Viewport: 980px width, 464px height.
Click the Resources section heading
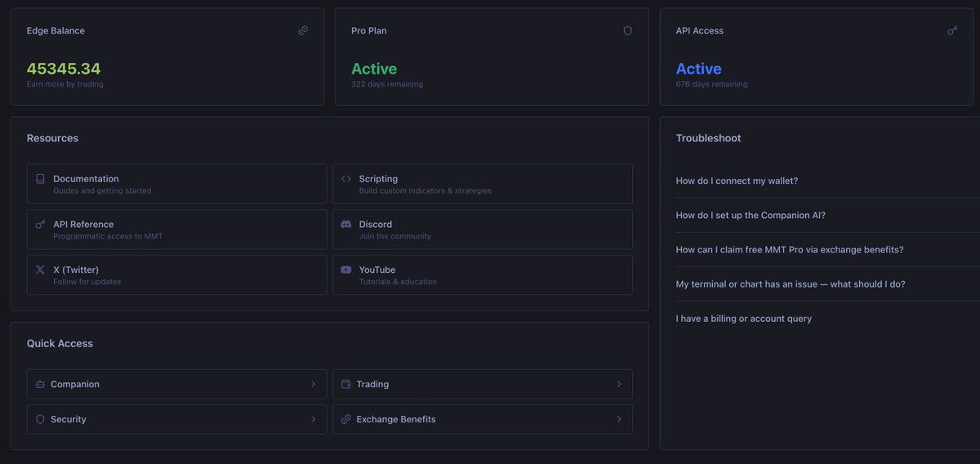(x=52, y=138)
